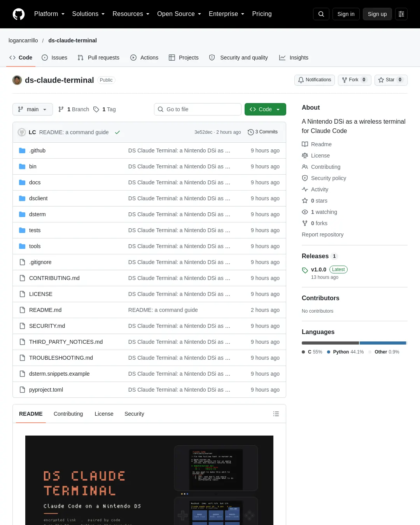Open Contributing link in About sidebar
Image resolution: width=420 pixels, height=525 pixels.
(321, 167)
